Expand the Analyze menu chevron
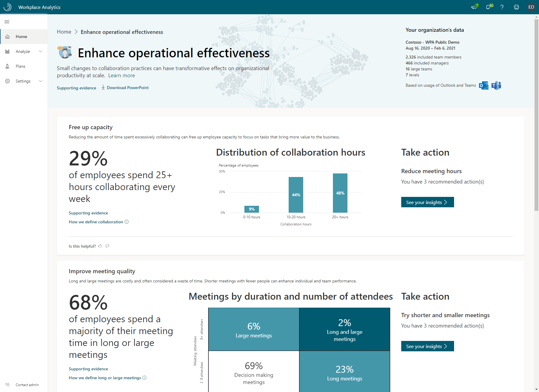539x392 pixels. click(x=41, y=51)
